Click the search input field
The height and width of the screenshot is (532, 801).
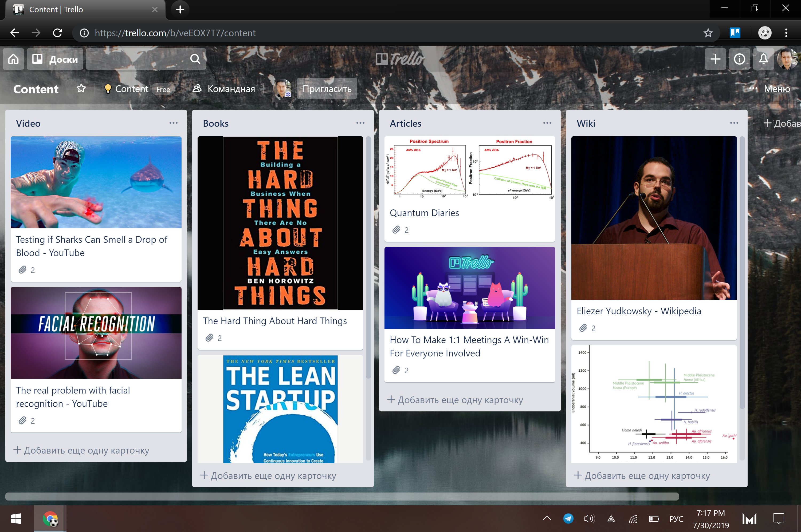click(146, 59)
